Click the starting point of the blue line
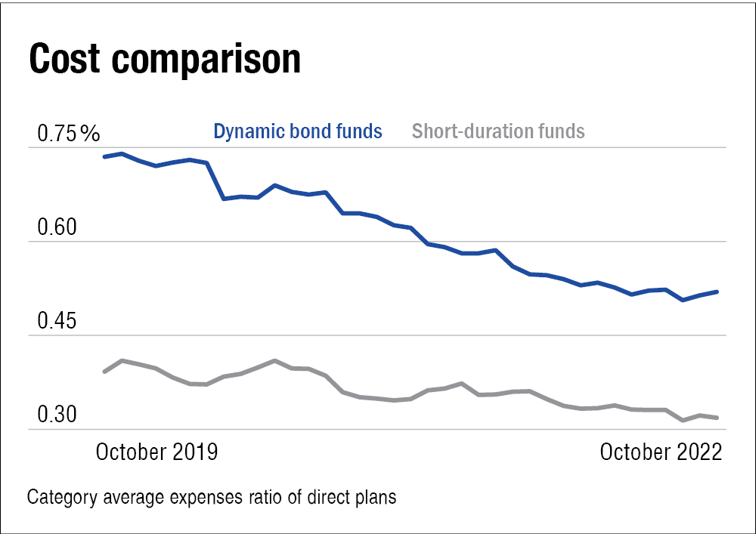This screenshot has width=756, height=534. [x=104, y=156]
